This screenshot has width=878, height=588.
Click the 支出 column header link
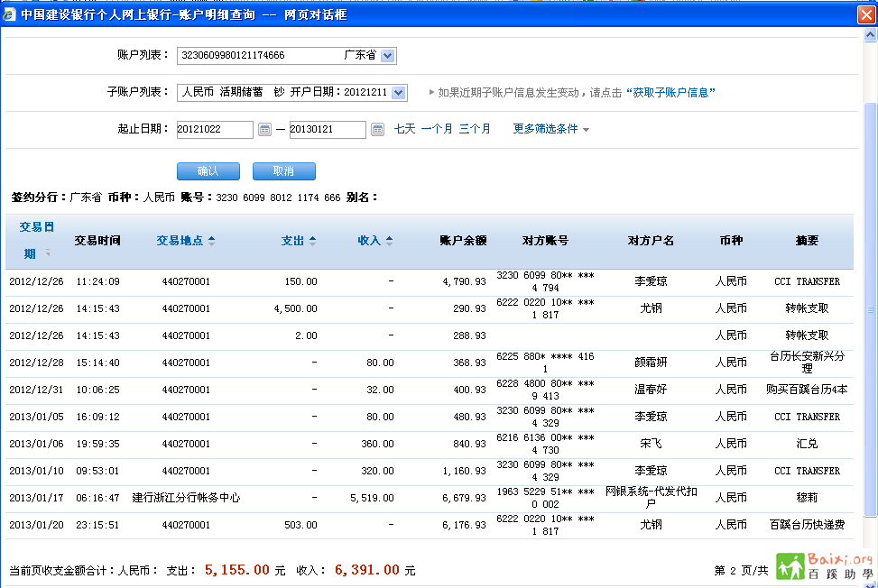[292, 241]
